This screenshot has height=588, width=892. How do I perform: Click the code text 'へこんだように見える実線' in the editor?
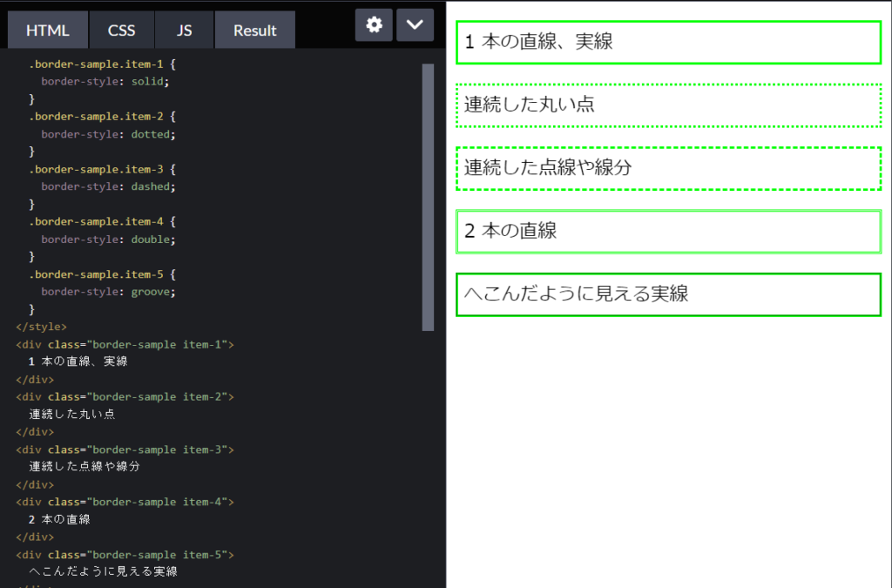point(103,571)
